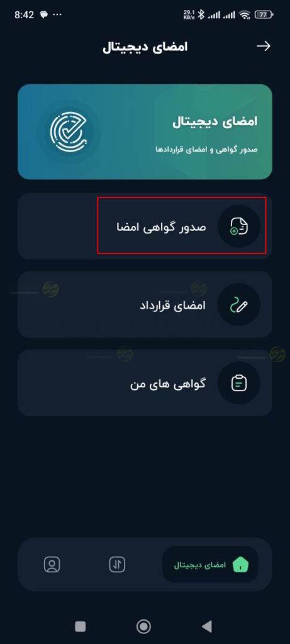Image resolution: width=290 pixels, height=644 pixels.
Task: Tap the back arrow in the header
Action: point(264,46)
